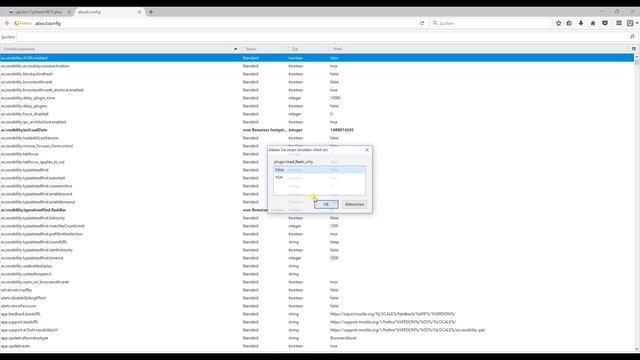This screenshot has height=360, width=640.
Task: Close the about:config tab
Action: (139, 12)
